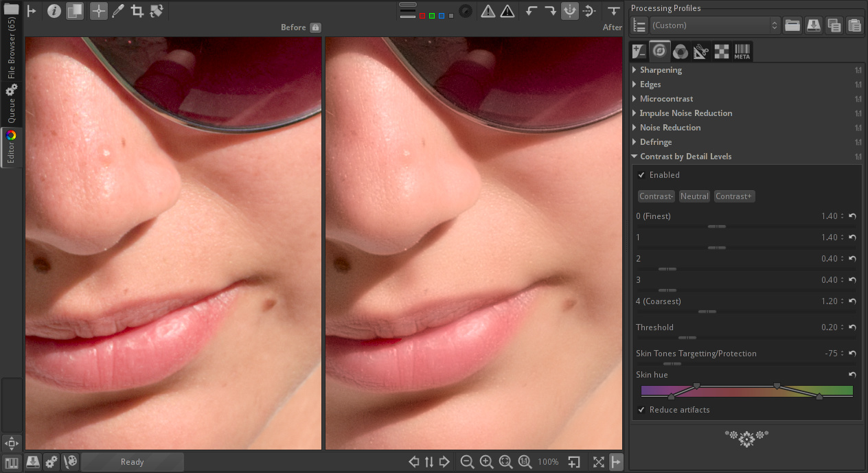Open the File Browser tab
This screenshot has width=868, height=473.
pyautogui.click(x=11, y=48)
